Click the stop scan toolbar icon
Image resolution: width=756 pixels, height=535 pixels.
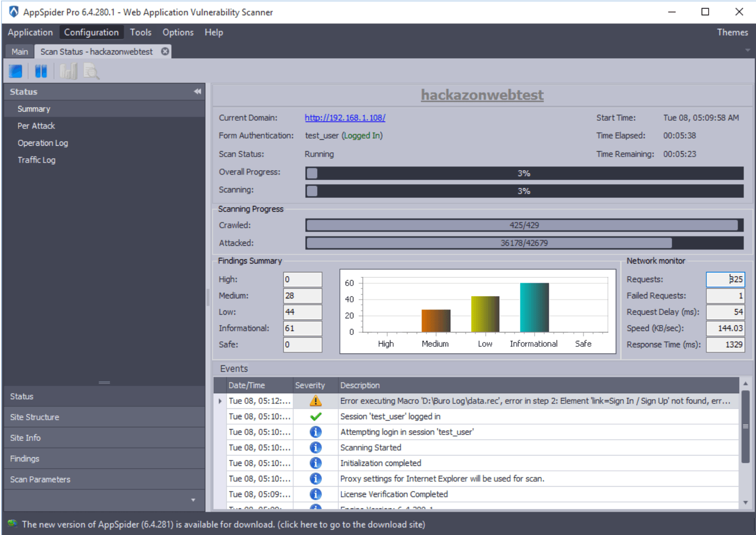pyautogui.click(x=16, y=71)
